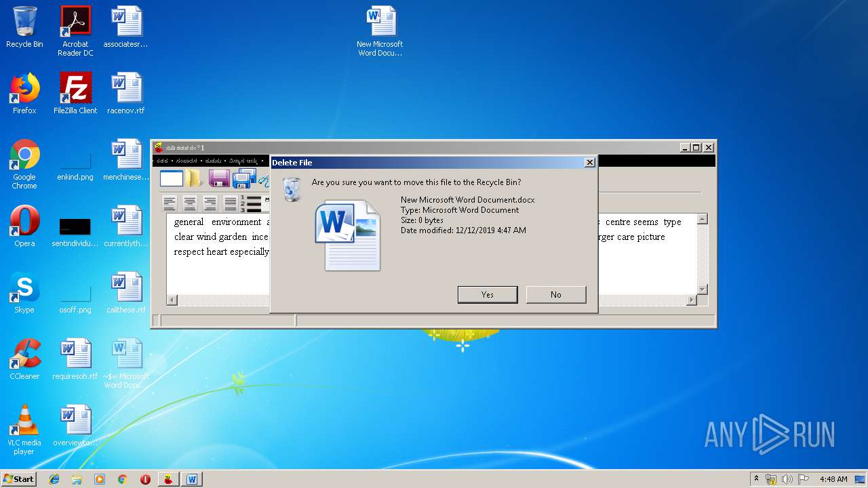Click the Word document icon in the dialog

(x=348, y=235)
